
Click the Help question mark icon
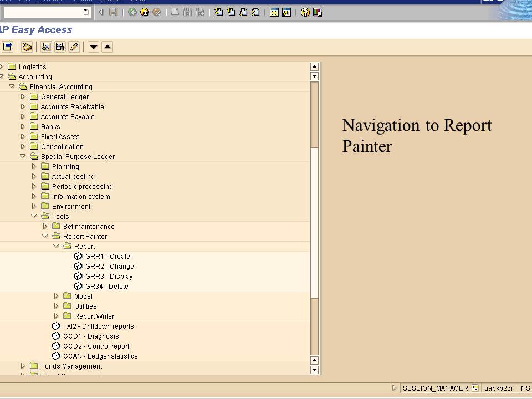(304, 12)
